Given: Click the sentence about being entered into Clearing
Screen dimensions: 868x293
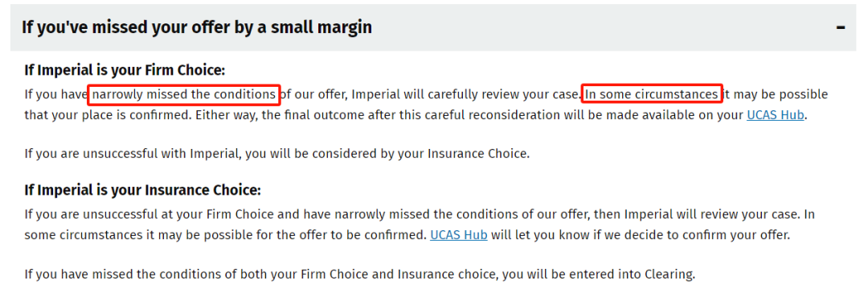Looking at the screenshot, I should click(359, 274).
